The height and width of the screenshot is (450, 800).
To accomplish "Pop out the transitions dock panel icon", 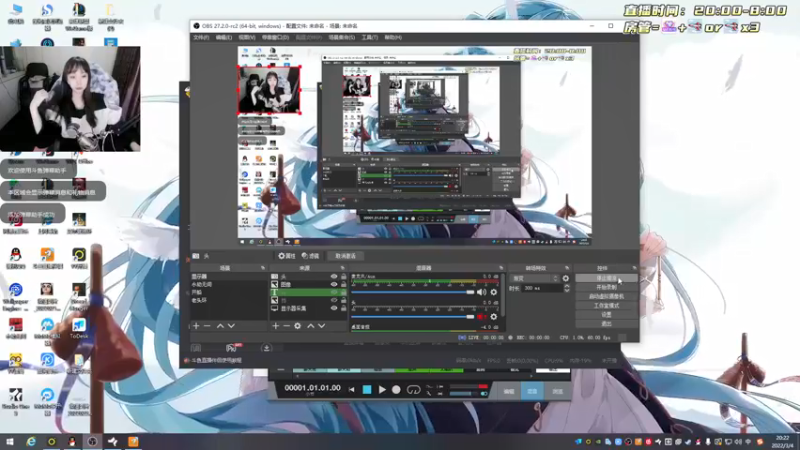I will point(566,268).
